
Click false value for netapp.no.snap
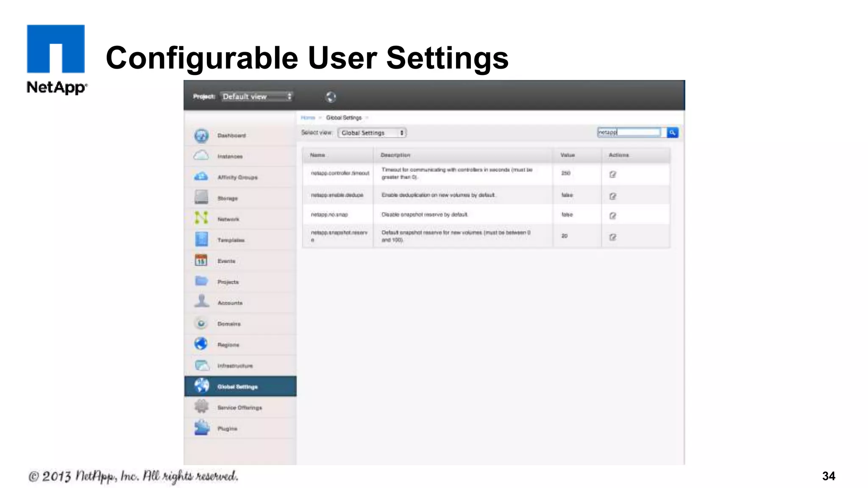tap(567, 215)
